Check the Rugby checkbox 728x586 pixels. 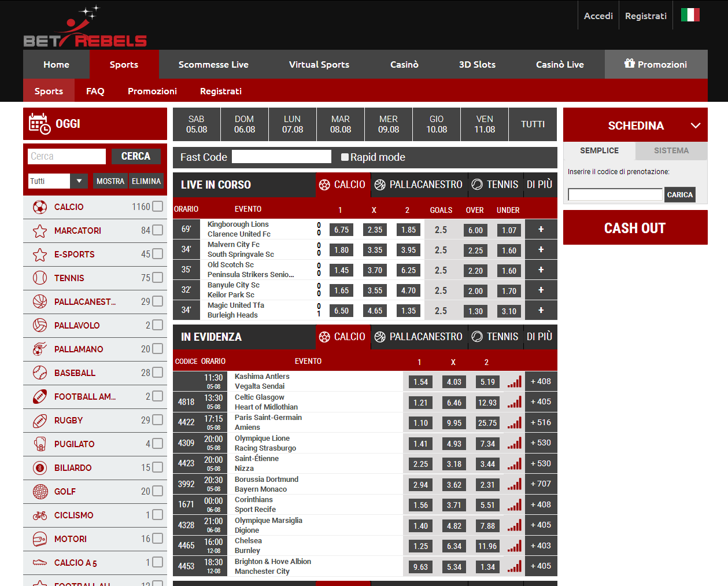[158, 420]
